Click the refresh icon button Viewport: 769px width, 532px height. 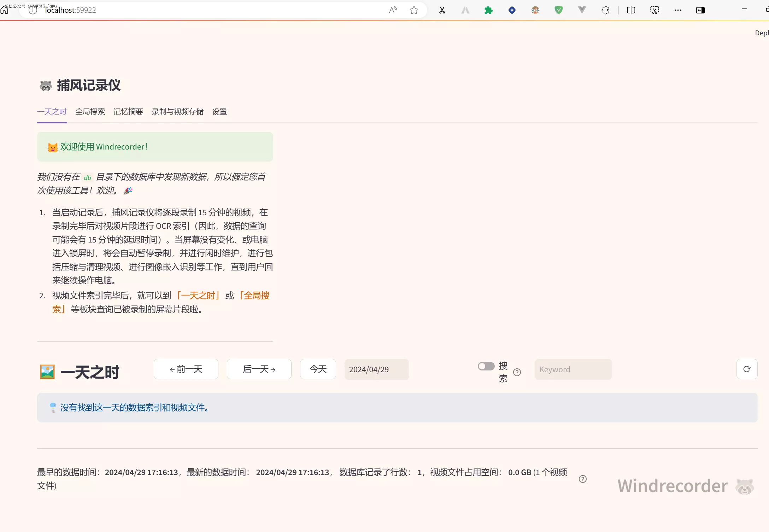746,369
